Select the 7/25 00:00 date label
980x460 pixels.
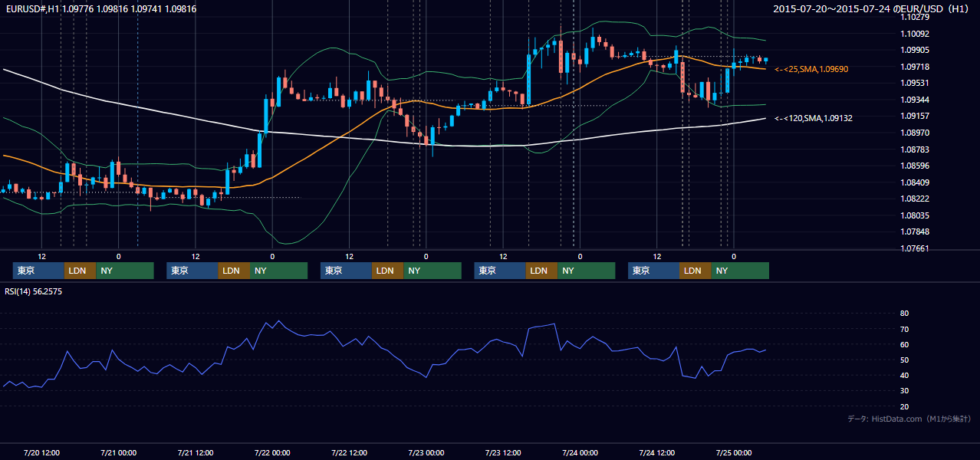point(733,452)
